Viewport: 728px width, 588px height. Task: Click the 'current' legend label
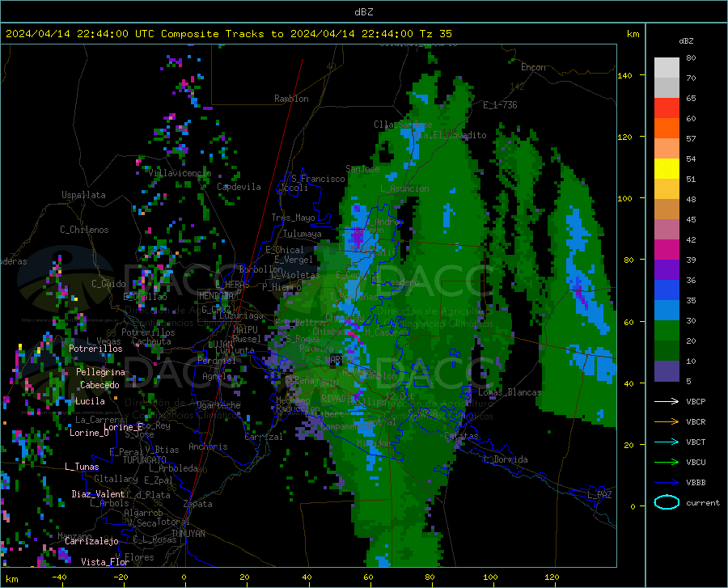(x=703, y=502)
